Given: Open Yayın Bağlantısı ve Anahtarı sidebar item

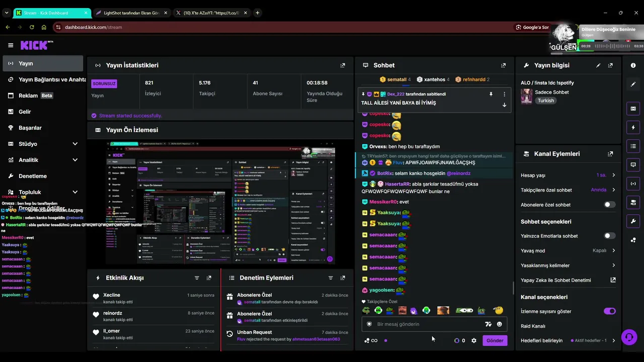Looking at the screenshot, I should tap(42, 79).
